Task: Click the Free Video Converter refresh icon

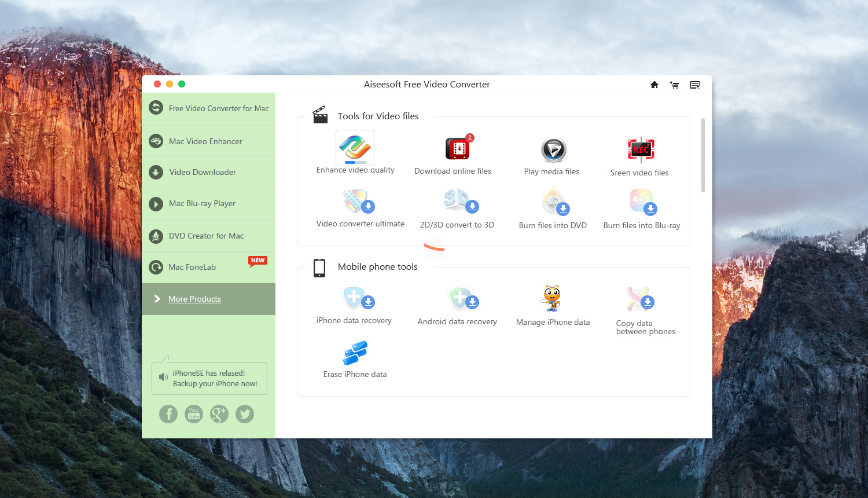Action: click(156, 108)
